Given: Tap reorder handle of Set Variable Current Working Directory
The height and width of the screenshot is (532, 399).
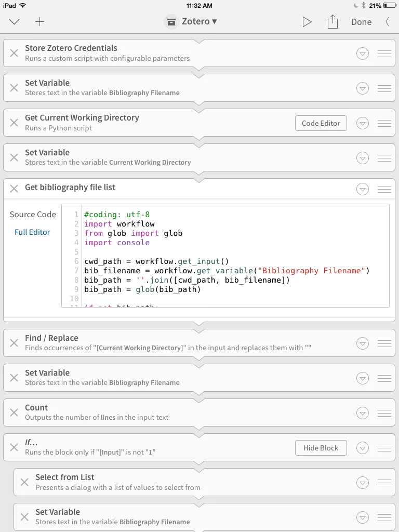Looking at the screenshot, I should [x=384, y=158].
